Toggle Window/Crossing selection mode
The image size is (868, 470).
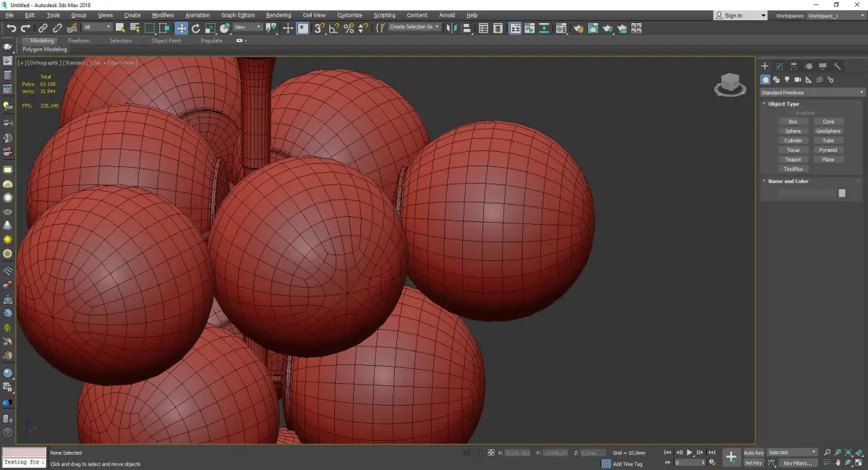165,28
